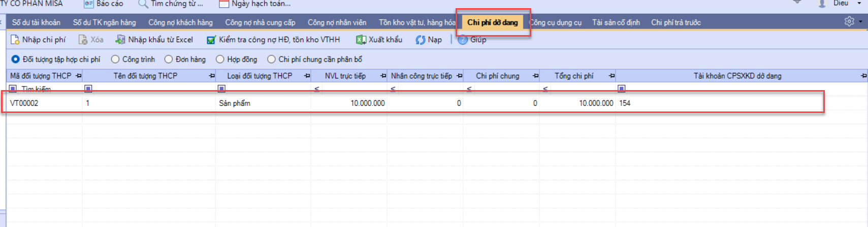Click Ngày hạch toán button
This screenshot has height=227, width=868.
(255, 4)
